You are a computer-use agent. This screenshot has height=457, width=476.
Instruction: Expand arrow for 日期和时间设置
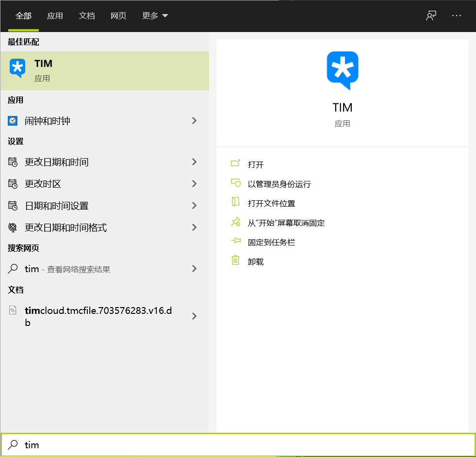click(194, 206)
